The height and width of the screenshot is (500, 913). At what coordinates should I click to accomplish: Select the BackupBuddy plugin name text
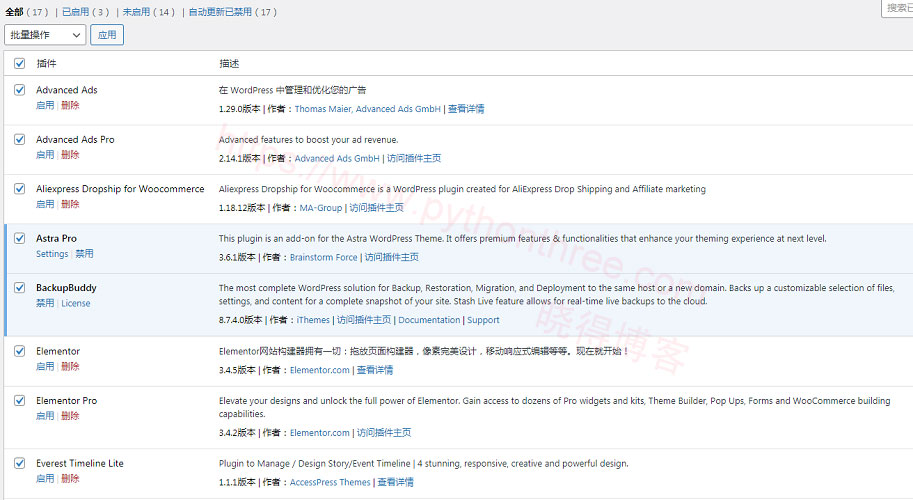tap(66, 288)
